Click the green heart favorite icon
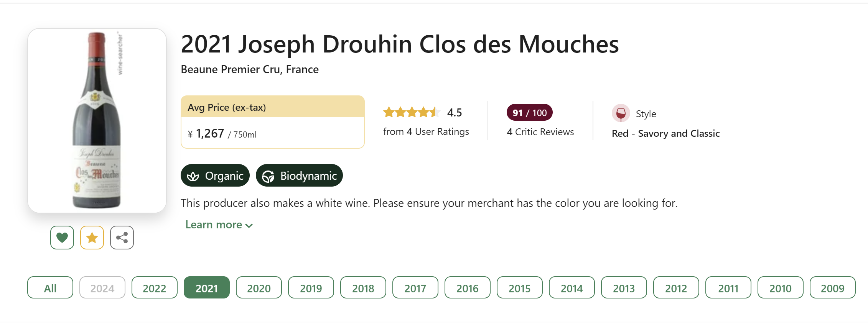The image size is (868, 323). click(x=62, y=238)
